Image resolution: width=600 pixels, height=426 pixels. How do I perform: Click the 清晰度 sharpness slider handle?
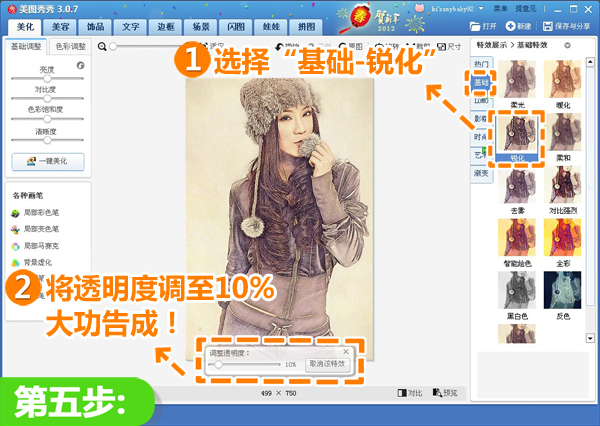coord(47,140)
